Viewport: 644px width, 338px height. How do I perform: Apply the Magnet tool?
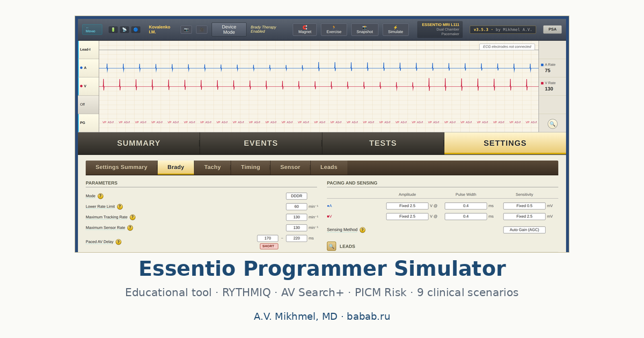[305, 30]
